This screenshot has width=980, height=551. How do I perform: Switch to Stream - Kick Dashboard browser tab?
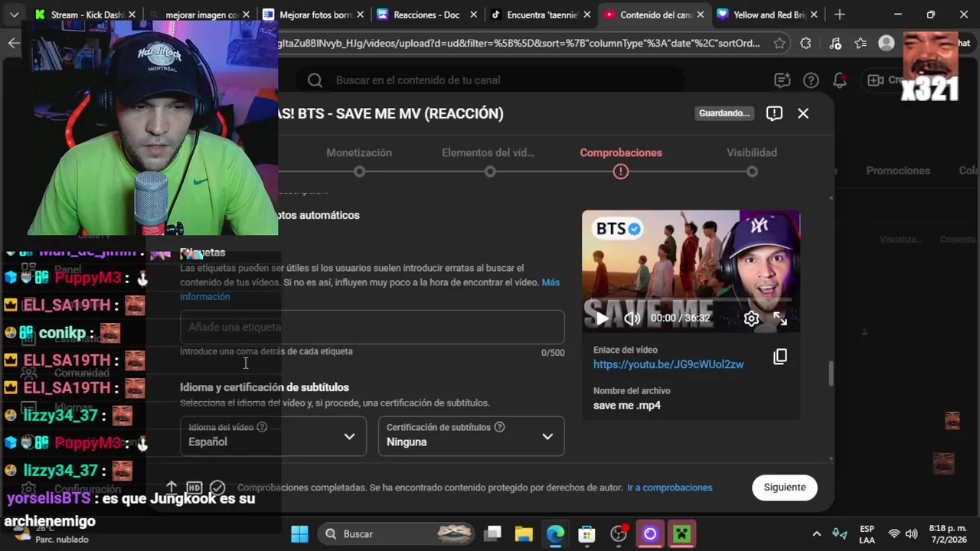click(86, 15)
